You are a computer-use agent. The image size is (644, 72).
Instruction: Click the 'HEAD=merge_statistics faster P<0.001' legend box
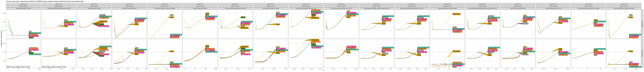tap(18, 67)
